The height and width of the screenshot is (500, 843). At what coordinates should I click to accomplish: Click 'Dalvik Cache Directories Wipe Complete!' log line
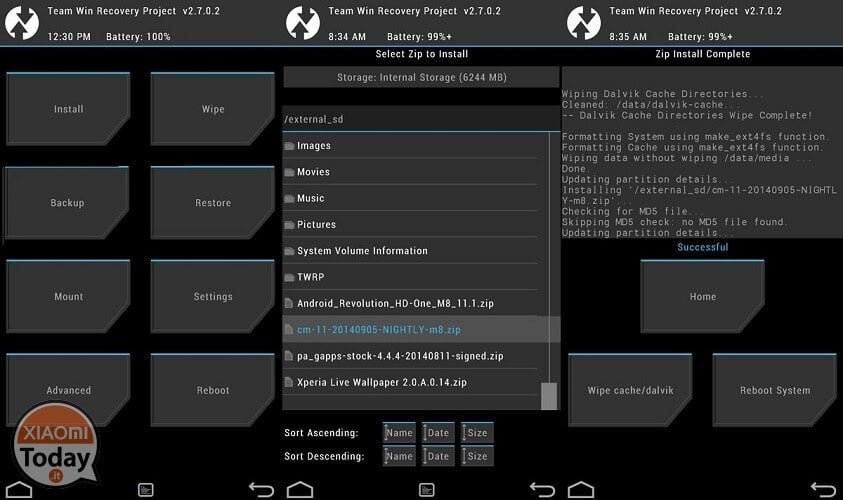[687, 115]
